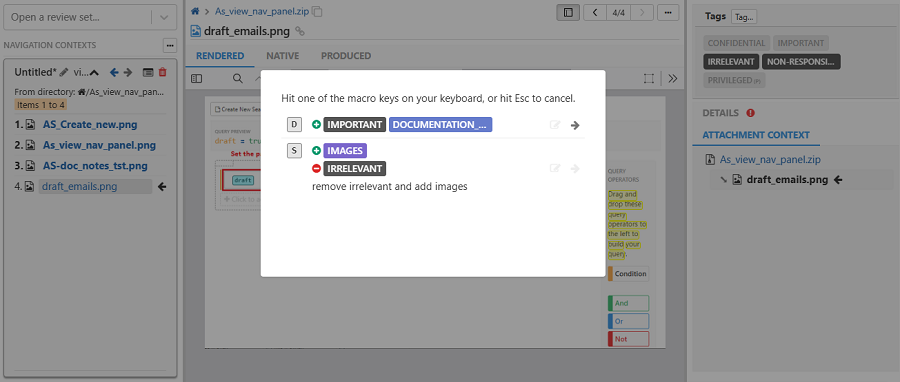
Task: Go to the next document in the pager
Action: click(642, 12)
